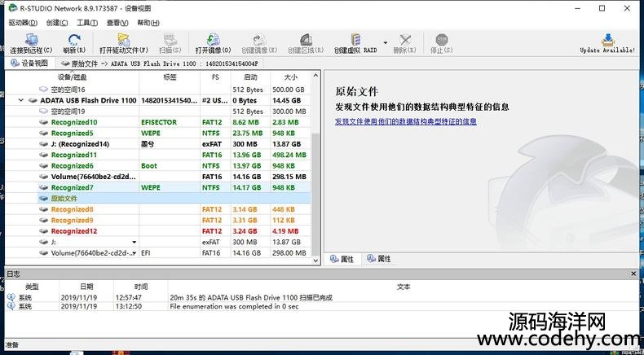Open dropdown on Volume{76640be2 EFI row
The height and width of the screenshot is (355, 644).
click(x=134, y=253)
